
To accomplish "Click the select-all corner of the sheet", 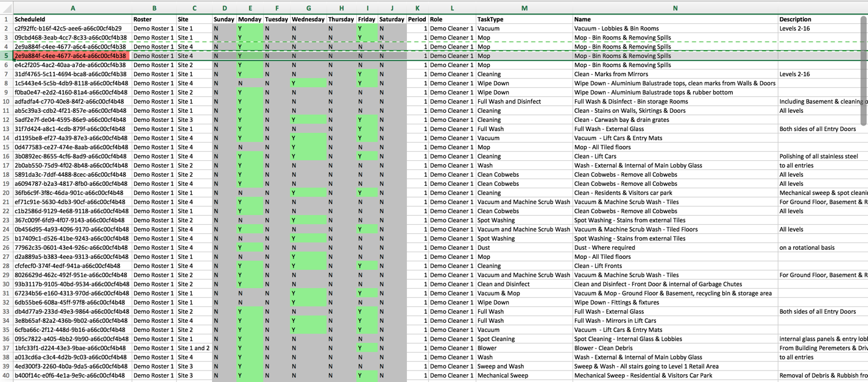I will click(6, 8).
